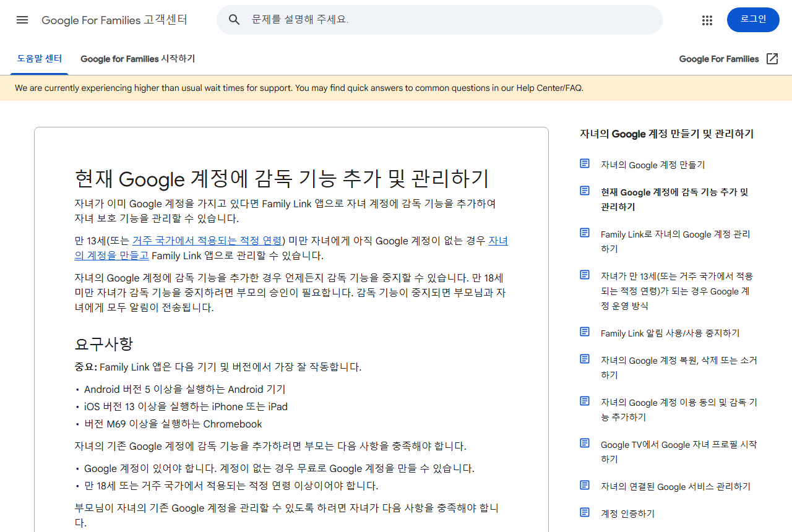Click Google For Families 고객센터 title
The height and width of the screenshot is (532, 792).
click(114, 20)
